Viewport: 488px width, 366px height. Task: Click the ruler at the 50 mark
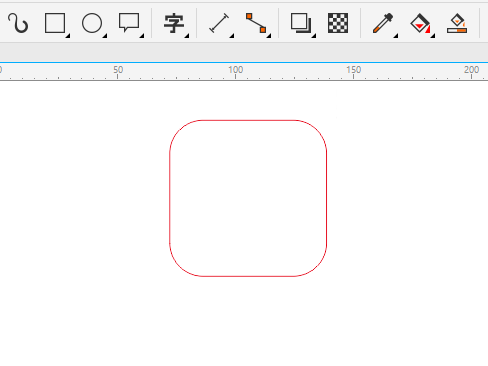click(118, 70)
